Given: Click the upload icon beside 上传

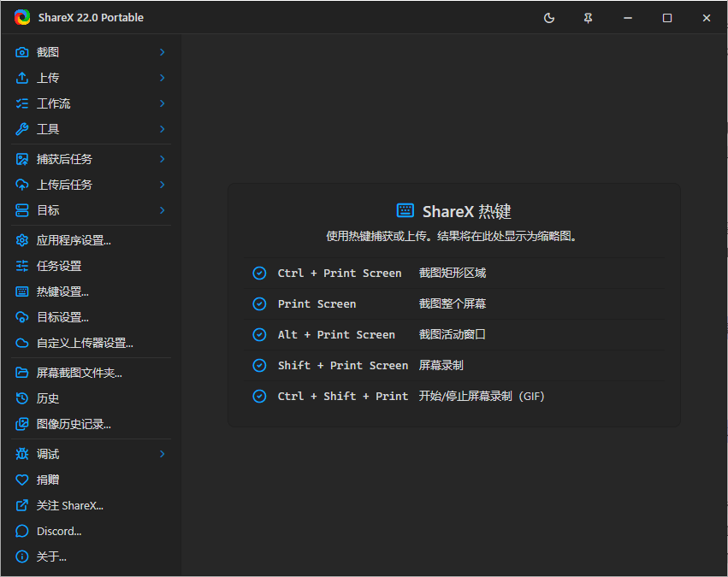Looking at the screenshot, I should [22, 78].
